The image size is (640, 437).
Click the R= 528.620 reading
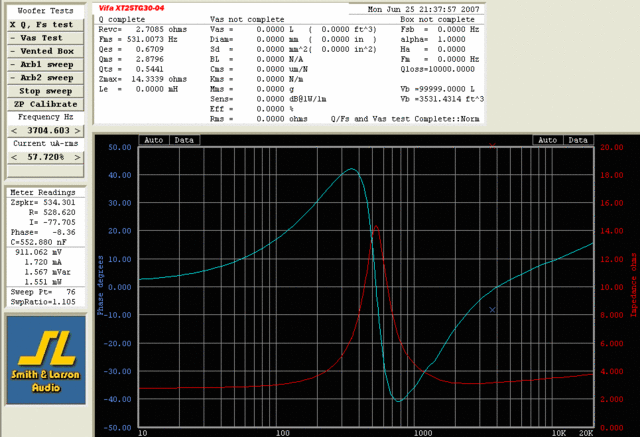click(52, 212)
